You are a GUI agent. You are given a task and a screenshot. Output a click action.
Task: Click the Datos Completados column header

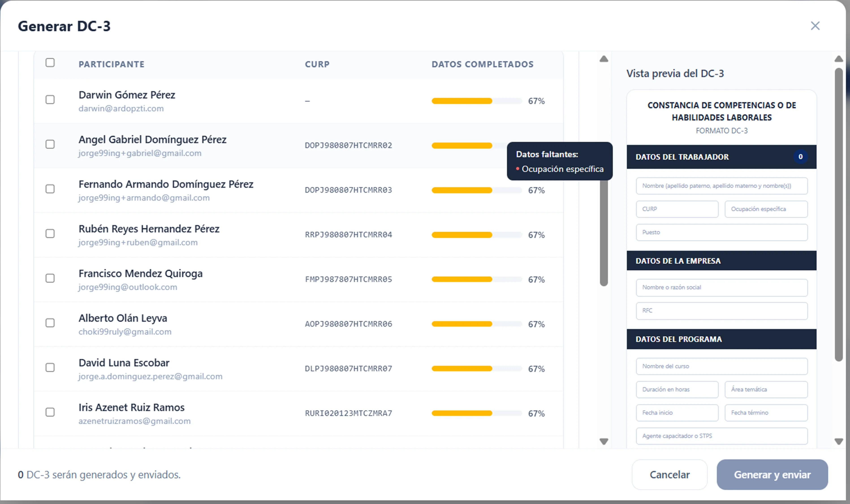coord(483,64)
